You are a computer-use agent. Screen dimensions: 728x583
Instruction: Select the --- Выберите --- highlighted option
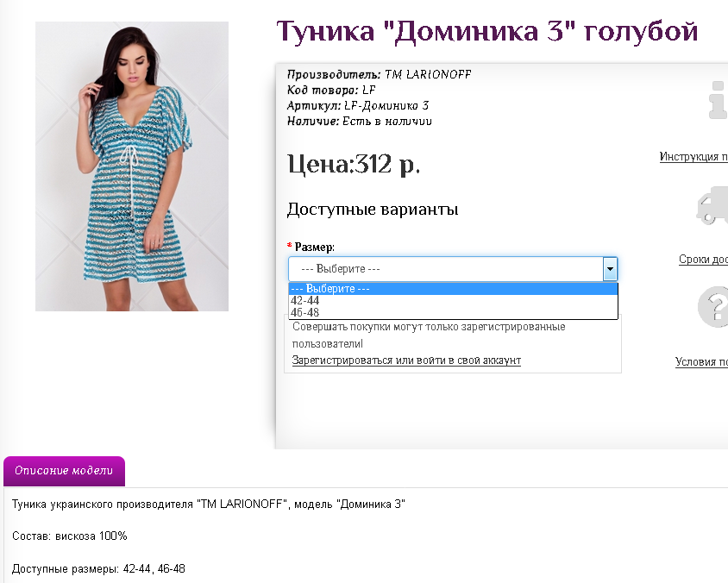(453, 289)
